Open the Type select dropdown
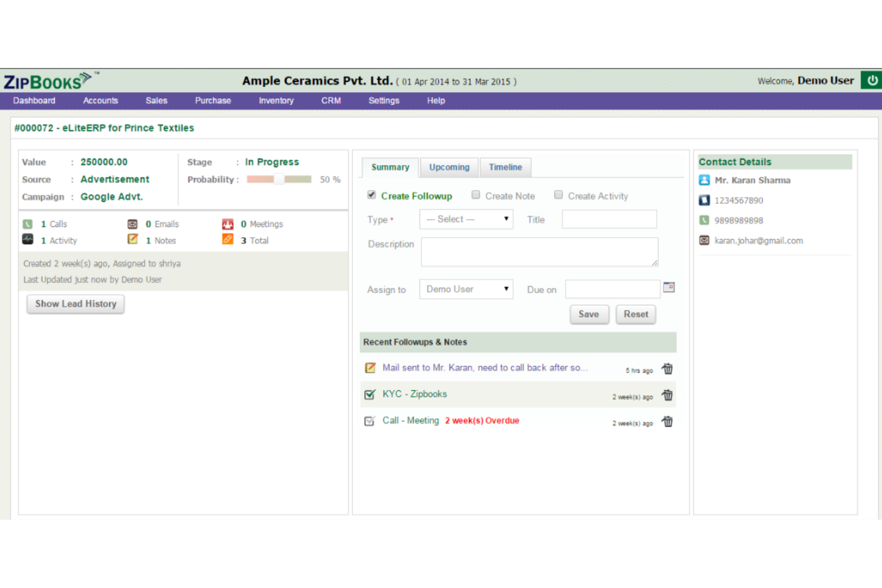 (466, 219)
